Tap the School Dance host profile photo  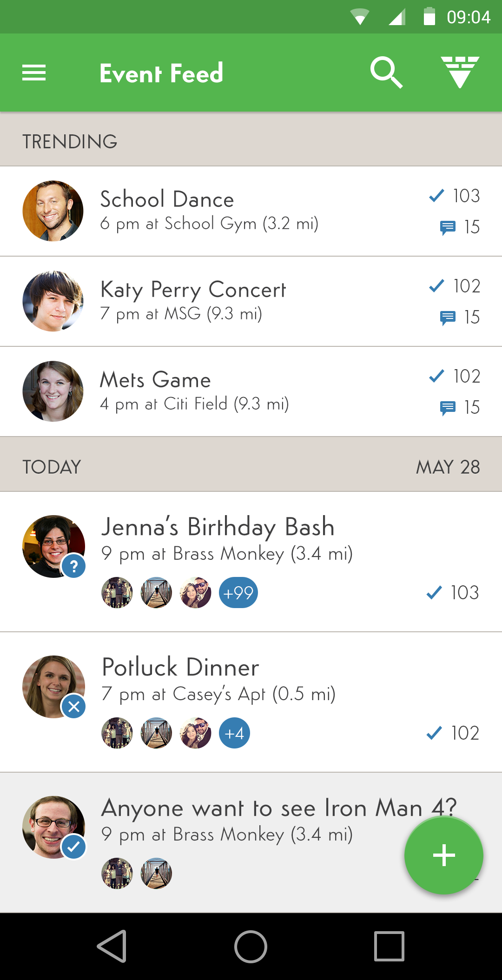(53, 211)
